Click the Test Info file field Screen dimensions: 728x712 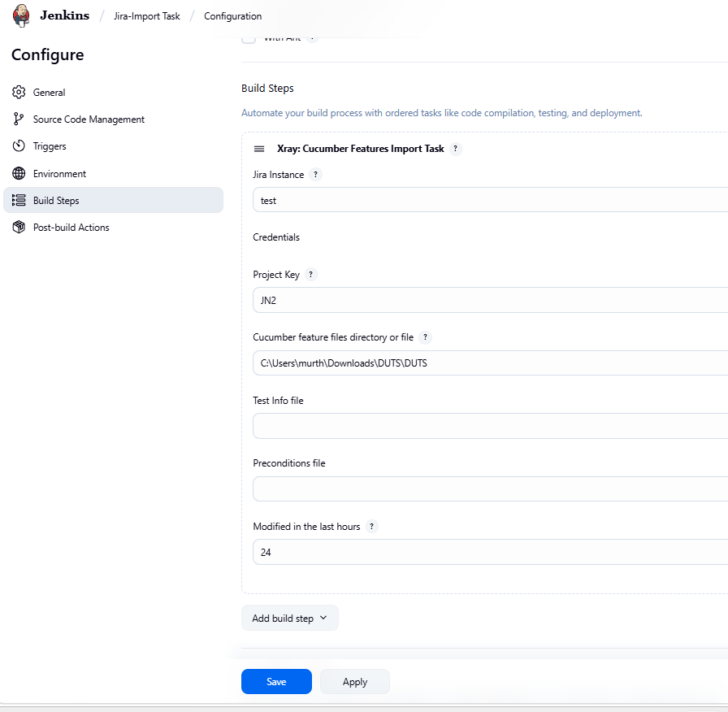(490, 426)
